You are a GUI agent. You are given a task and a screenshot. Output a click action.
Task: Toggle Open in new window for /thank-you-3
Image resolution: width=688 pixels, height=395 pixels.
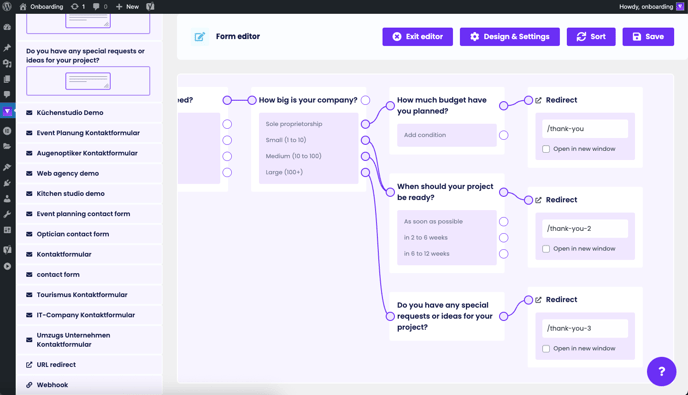click(x=546, y=348)
